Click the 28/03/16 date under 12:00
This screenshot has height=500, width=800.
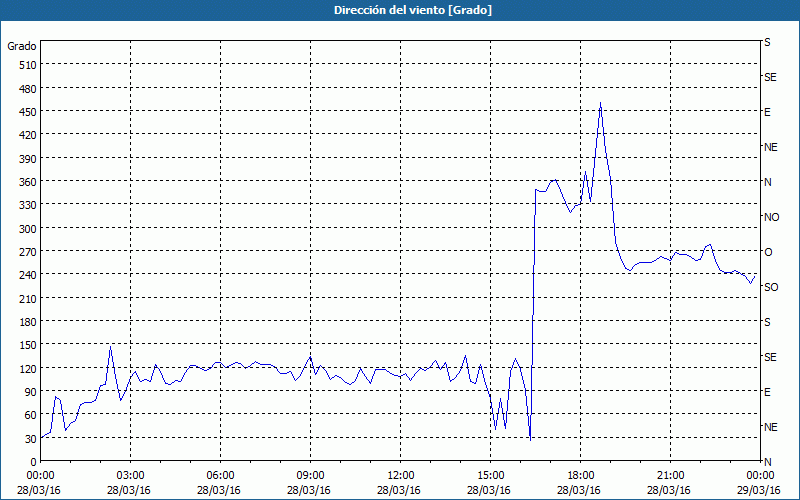point(399,490)
